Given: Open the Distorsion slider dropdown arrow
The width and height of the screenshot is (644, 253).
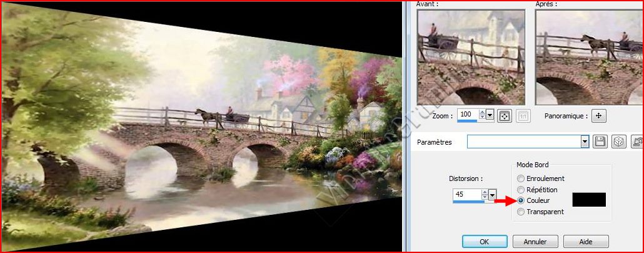Looking at the screenshot, I should coord(493,195).
